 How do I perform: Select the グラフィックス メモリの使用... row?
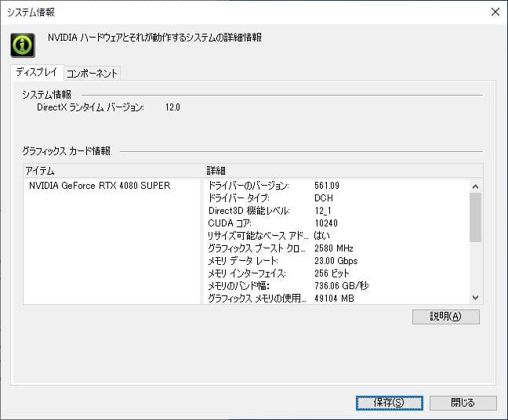coord(337,299)
